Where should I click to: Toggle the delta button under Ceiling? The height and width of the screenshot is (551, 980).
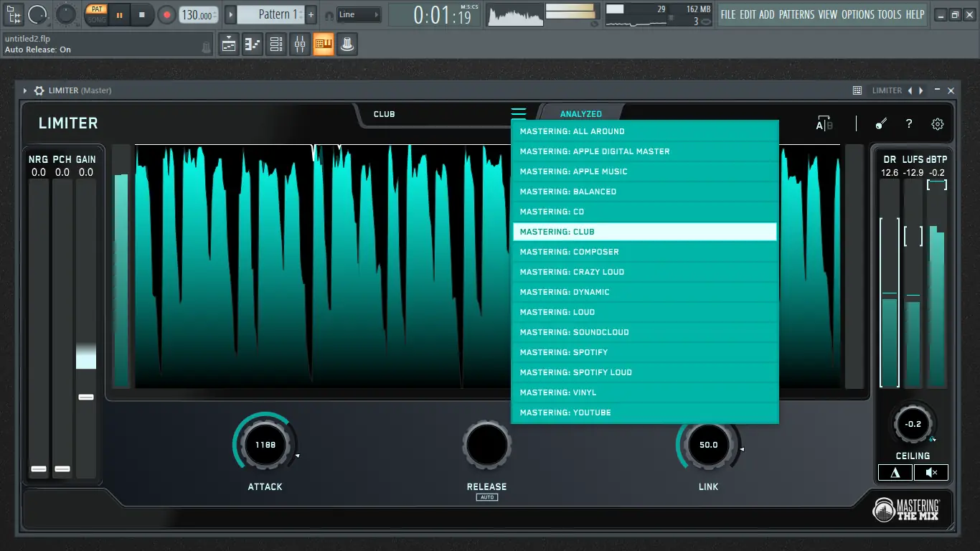pos(895,472)
